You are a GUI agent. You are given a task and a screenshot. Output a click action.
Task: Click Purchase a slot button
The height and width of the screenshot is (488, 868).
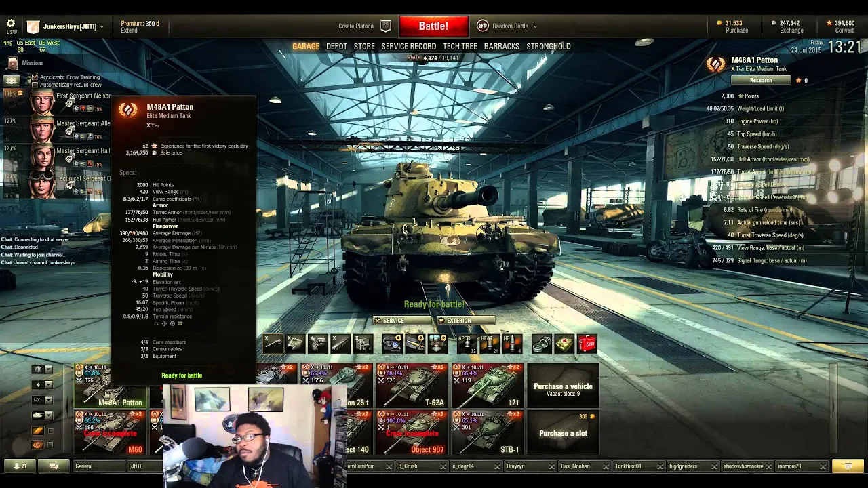563,433
